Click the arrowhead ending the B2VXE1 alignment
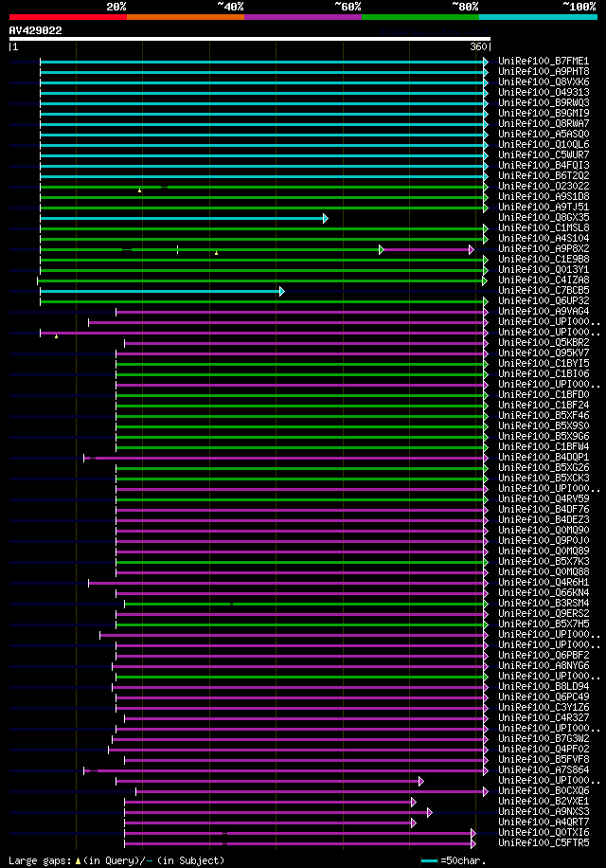 [414, 802]
